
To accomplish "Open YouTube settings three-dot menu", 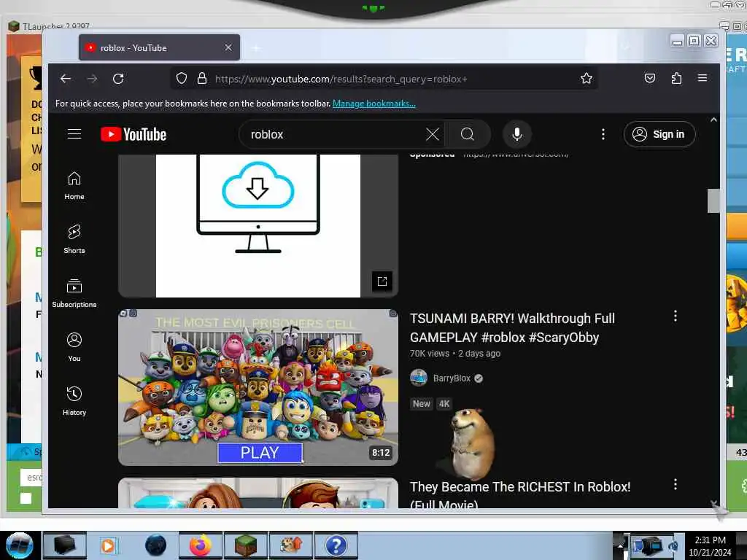I will pyautogui.click(x=603, y=134).
